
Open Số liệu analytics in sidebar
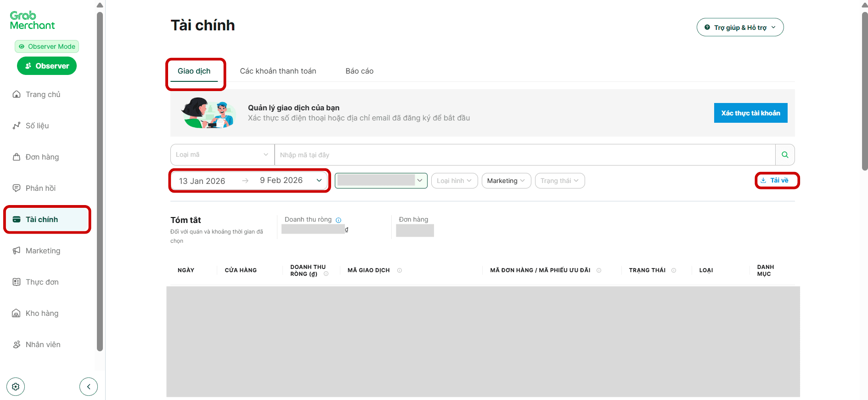click(x=37, y=126)
